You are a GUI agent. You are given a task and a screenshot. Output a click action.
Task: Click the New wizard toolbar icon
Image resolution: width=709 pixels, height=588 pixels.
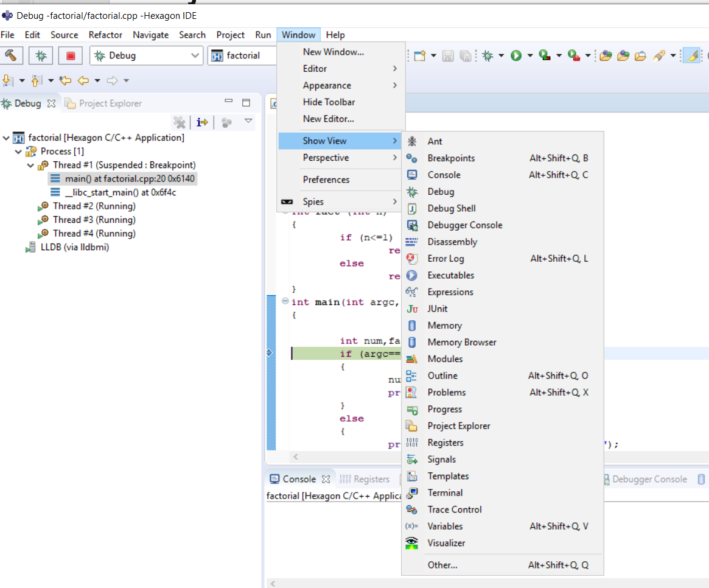420,55
